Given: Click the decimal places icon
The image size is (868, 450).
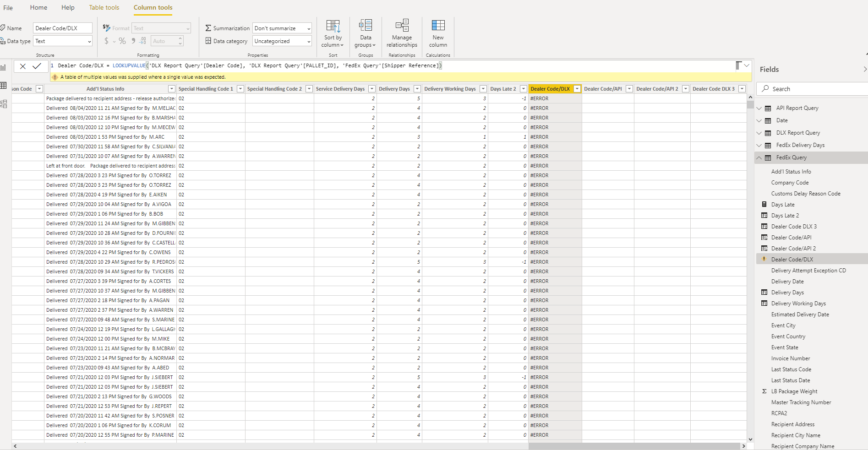Looking at the screenshot, I should [143, 41].
